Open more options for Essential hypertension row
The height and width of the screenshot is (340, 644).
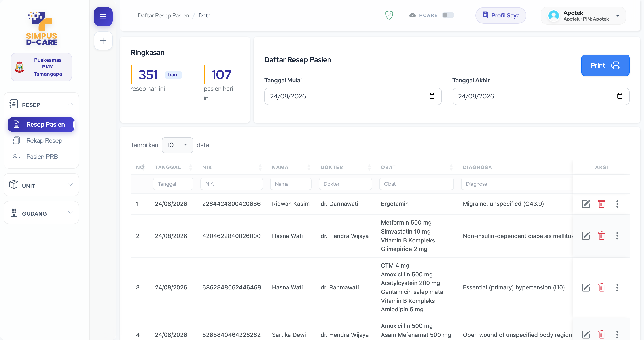coord(617,287)
